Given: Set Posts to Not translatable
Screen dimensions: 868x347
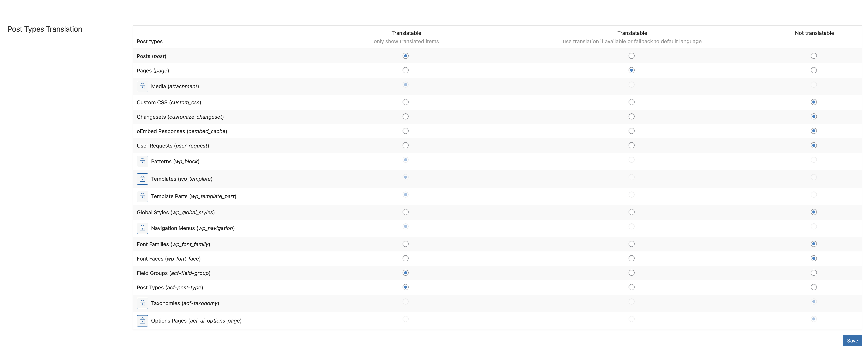Looking at the screenshot, I should (813, 56).
